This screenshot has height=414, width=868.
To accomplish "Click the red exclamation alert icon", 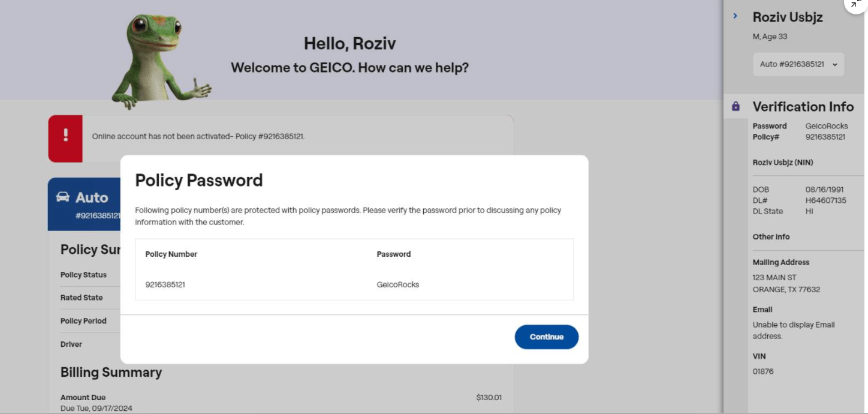I will [65, 136].
